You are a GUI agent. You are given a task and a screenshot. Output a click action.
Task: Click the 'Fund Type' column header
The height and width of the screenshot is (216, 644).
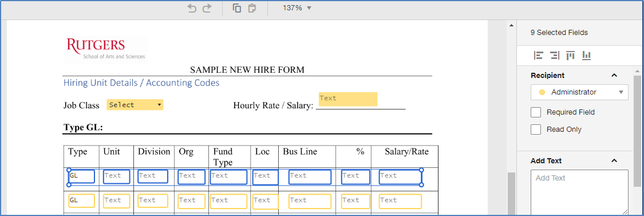pos(223,157)
